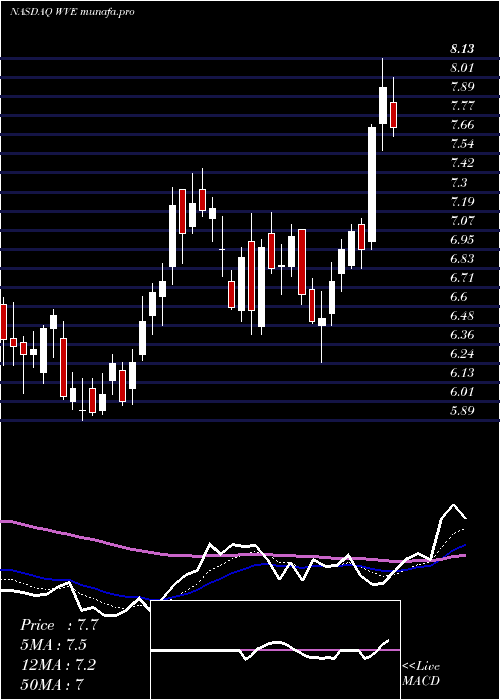Click the 6.36 price axis label
Image resolution: width=500 pixels, height=700 pixels.
(462, 334)
